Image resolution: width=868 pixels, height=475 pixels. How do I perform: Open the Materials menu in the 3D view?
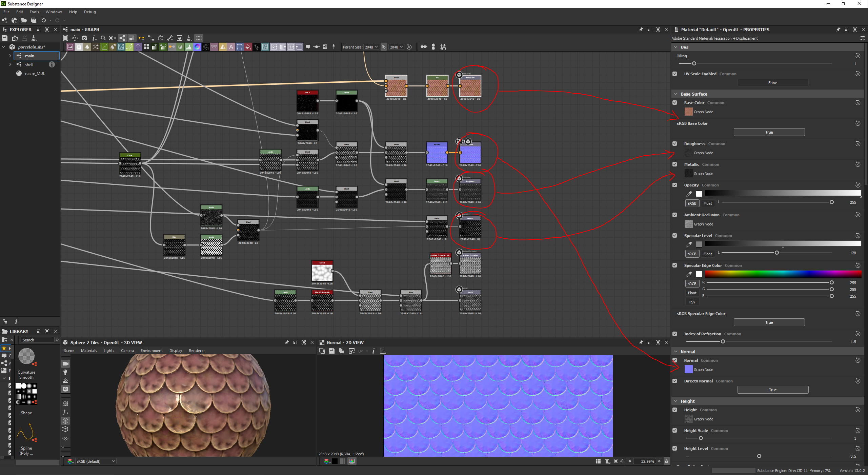point(89,351)
